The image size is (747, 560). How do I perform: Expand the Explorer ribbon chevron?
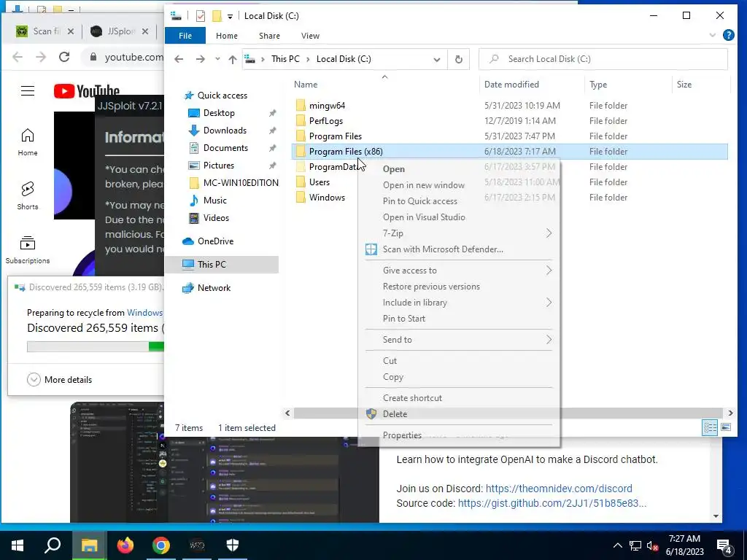[x=712, y=35]
